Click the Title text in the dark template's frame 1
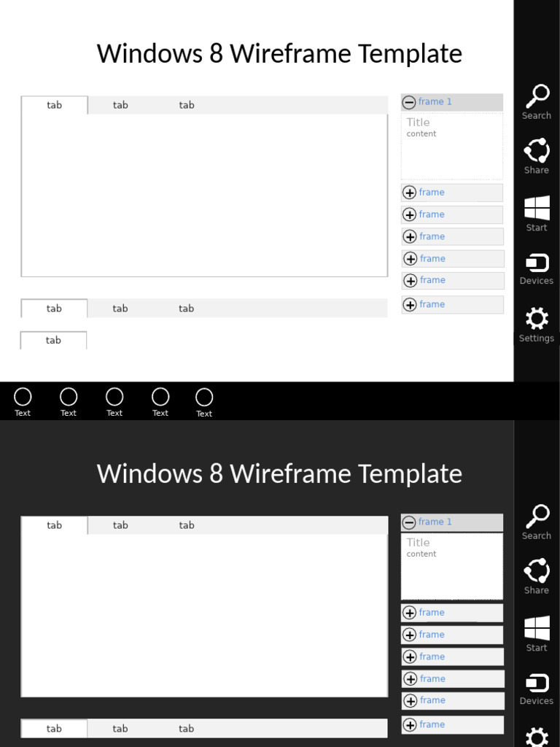 [418, 543]
